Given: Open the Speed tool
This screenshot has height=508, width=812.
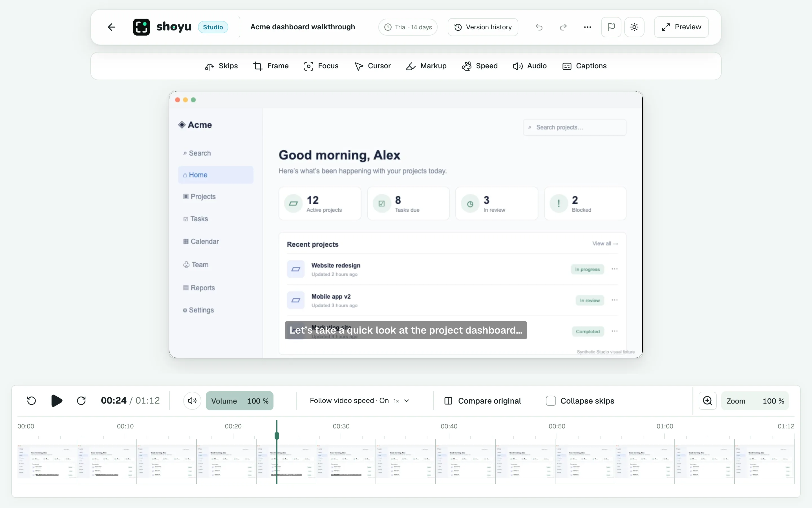Looking at the screenshot, I should coord(480,66).
